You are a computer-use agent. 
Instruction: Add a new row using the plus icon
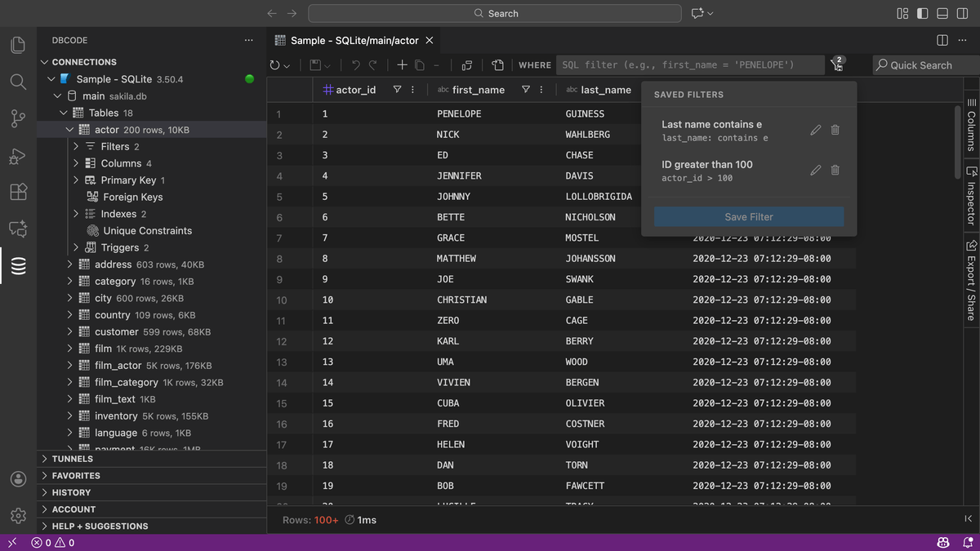(402, 64)
